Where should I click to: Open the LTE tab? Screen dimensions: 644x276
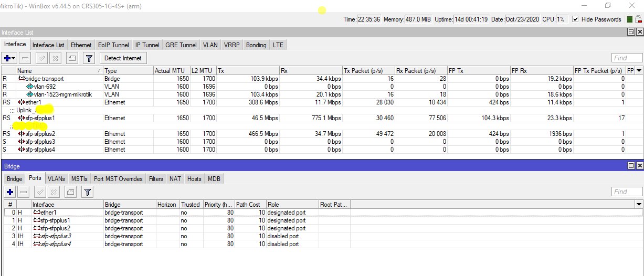pyautogui.click(x=278, y=45)
